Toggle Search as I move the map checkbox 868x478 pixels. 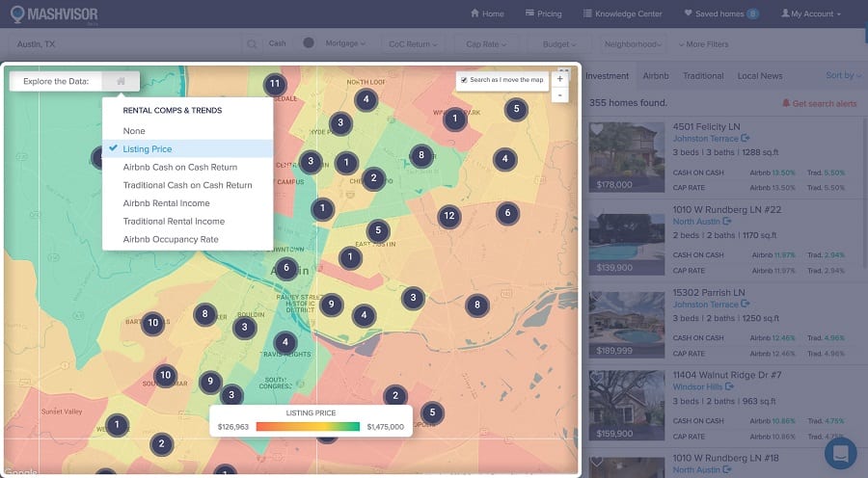point(464,80)
